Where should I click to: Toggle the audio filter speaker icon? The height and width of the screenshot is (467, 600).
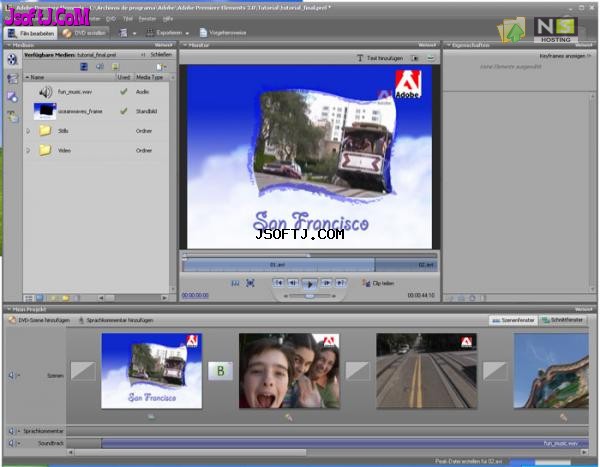tap(99, 67)
